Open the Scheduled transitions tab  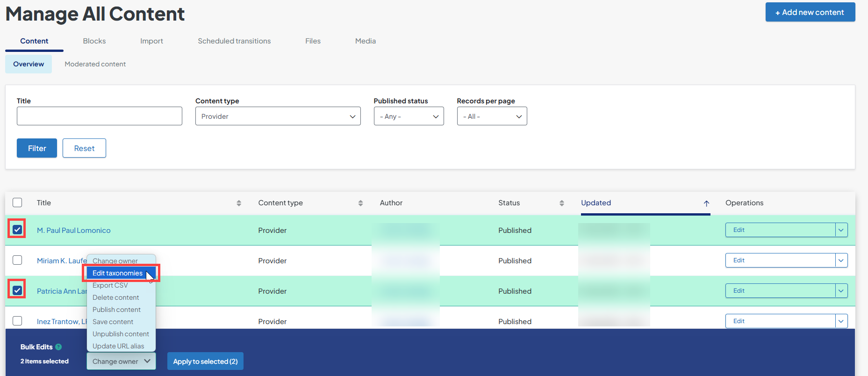pyautogui.click(x=234, y=41)
